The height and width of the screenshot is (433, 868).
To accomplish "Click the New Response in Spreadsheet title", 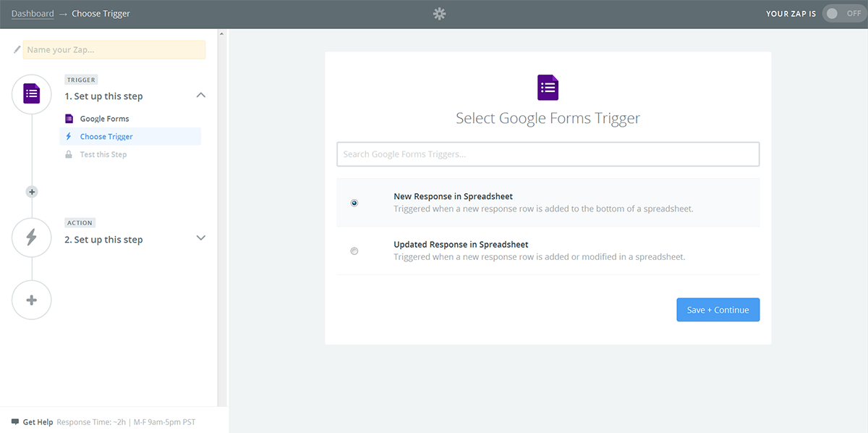I will point(454,196).
